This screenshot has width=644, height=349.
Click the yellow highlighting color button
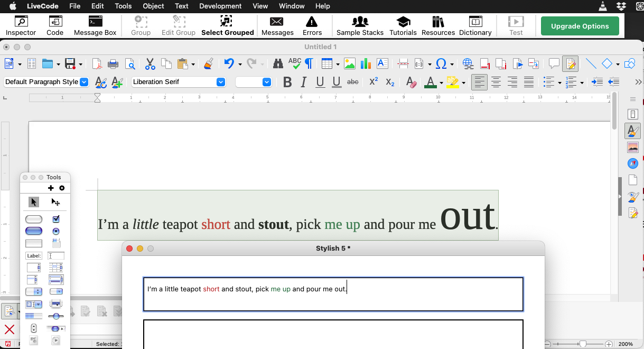pos(452,82)
